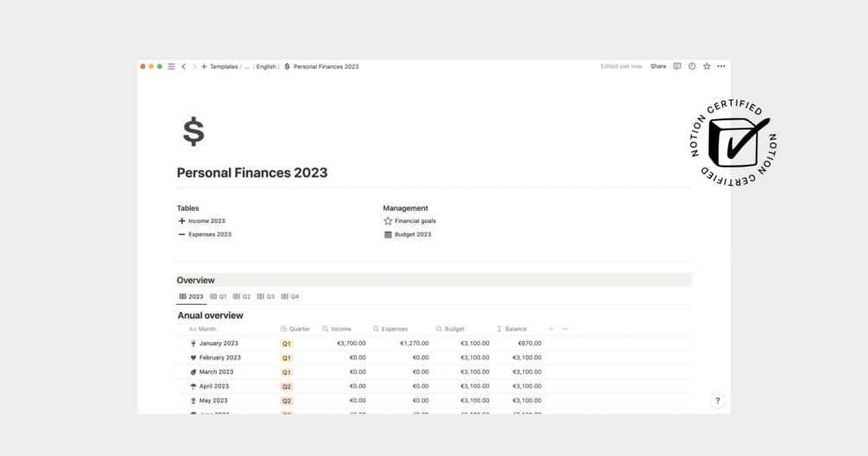Click January income €3,700.00 cell
This screenshot has width=868, height=456.
[x=351, y=343]
